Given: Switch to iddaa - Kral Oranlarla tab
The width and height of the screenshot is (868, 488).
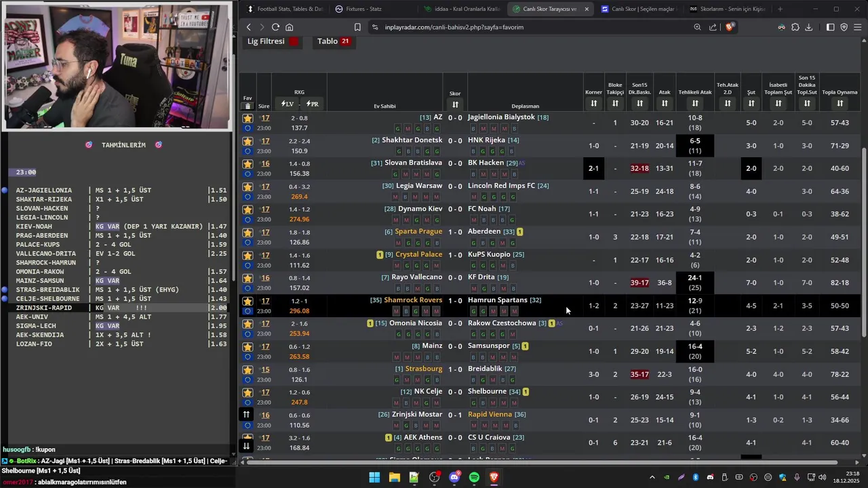Looking at the screenshot, I should [x=462, y=9].
